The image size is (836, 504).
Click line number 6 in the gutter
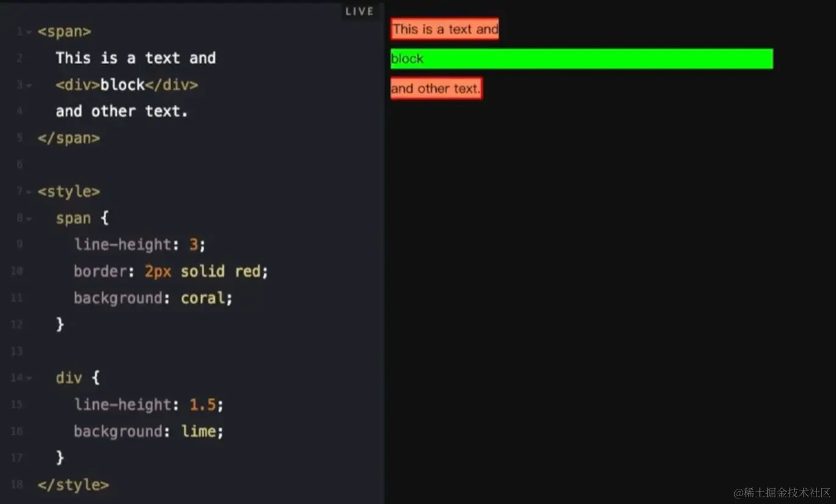[x=19, y=165]
